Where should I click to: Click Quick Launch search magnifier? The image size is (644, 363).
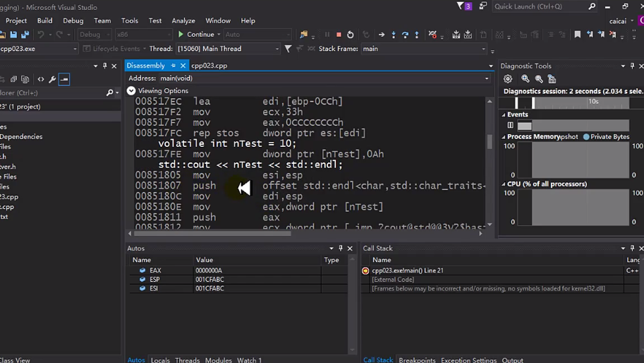592,6
